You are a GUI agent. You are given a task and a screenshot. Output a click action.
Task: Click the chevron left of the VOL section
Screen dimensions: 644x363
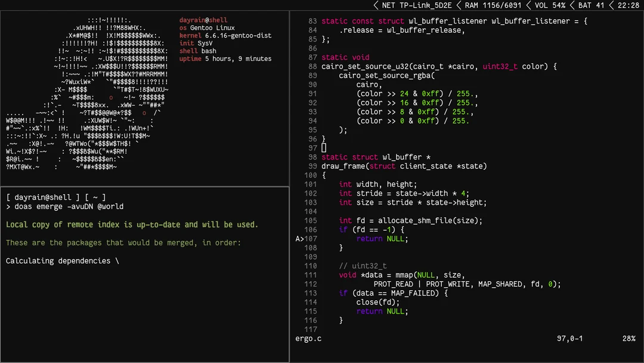(x=527, y=5)
